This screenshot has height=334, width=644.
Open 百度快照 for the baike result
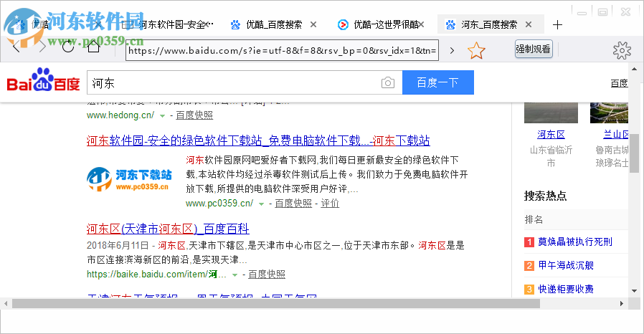click(267, 274)
